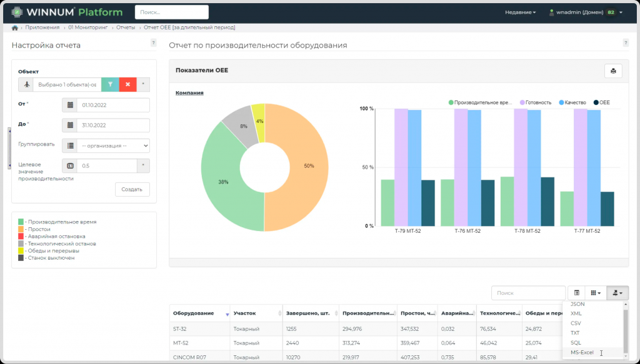Select MS-Excel export option
This screenshot has height=364, width=640.
click(582, 353)
